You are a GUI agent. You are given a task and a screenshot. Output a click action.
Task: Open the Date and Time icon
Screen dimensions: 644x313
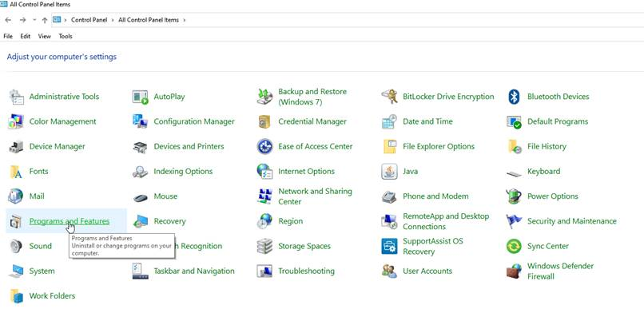click(389, 122)
